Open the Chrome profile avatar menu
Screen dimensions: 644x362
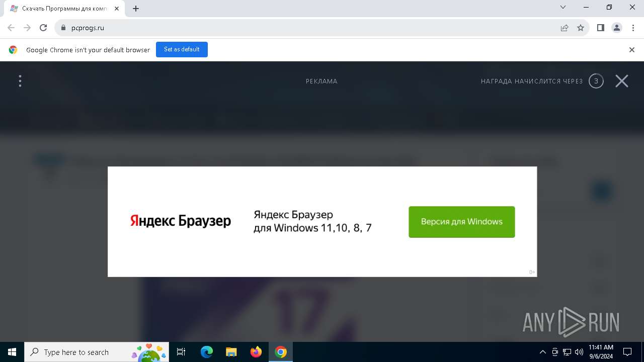(617, 28)
